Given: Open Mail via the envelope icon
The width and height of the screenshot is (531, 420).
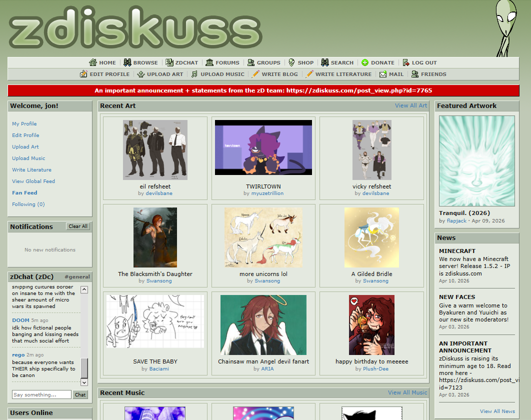Looking at the screenshot, I should click(383, 74).
